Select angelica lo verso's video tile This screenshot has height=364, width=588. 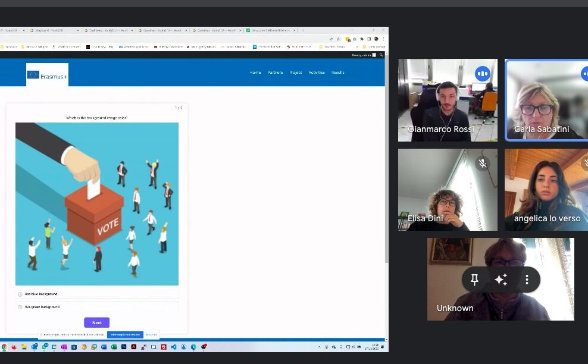(546, 190)
